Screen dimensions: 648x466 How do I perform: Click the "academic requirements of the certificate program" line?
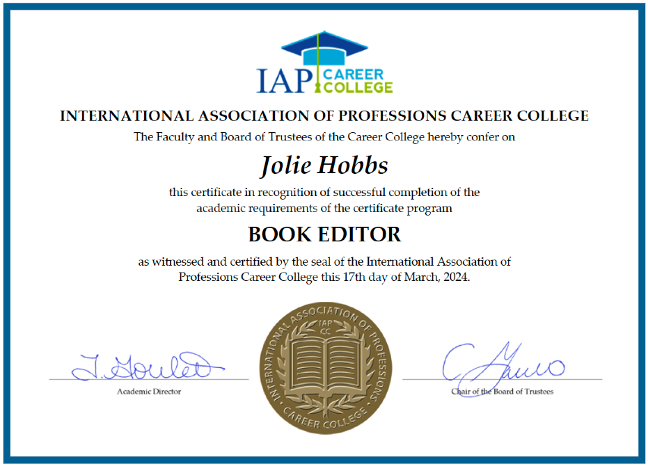coord(324,206)
